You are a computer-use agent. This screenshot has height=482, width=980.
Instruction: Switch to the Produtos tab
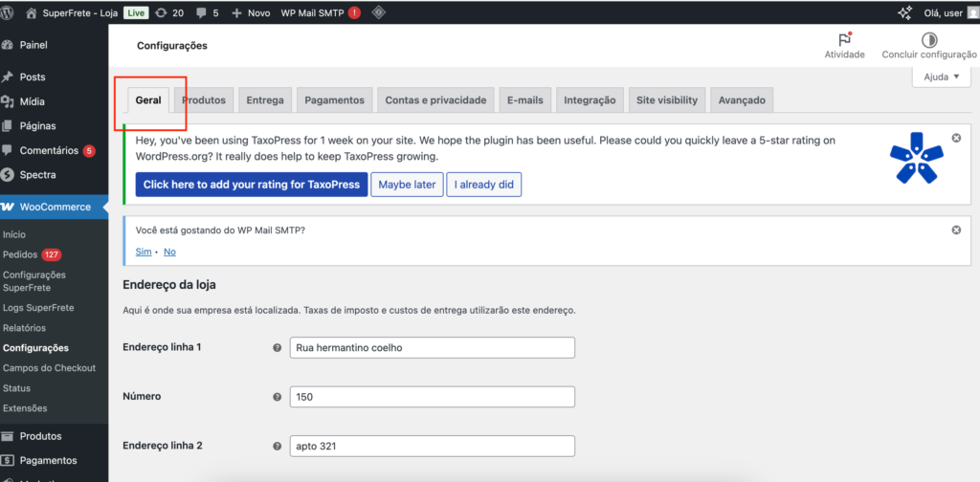(x=205, y=99)
